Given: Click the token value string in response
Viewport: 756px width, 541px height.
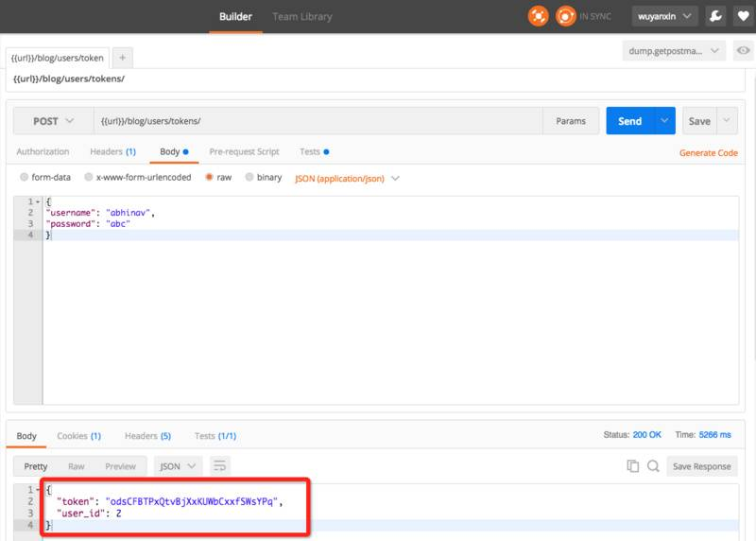Looking at the screenshot, I should point(192,501).
